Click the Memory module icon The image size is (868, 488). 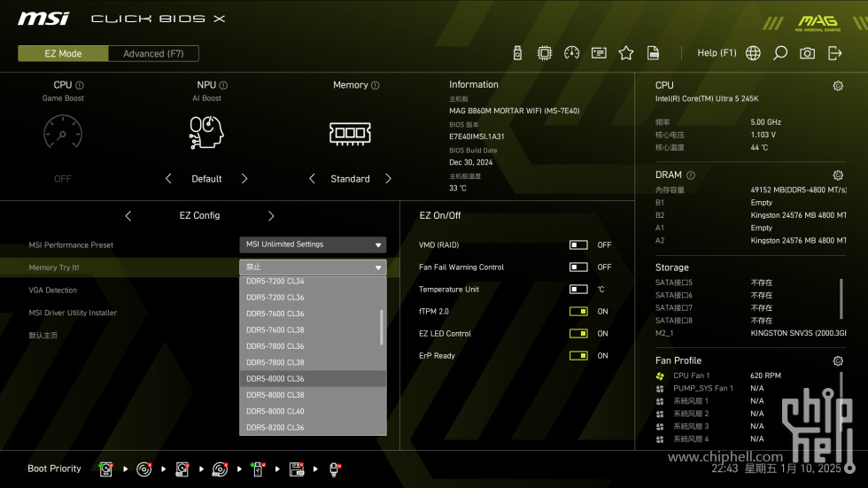(x=350, y=134)
